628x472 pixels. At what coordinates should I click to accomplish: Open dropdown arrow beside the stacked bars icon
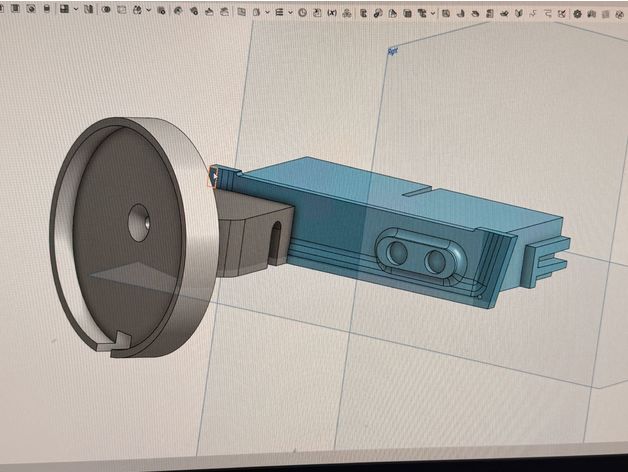(290, 13)
